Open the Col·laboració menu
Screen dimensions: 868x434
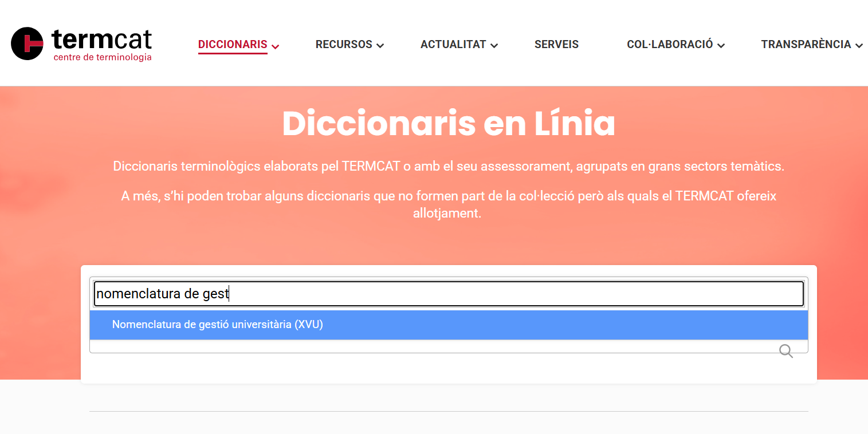coord(670,45)
